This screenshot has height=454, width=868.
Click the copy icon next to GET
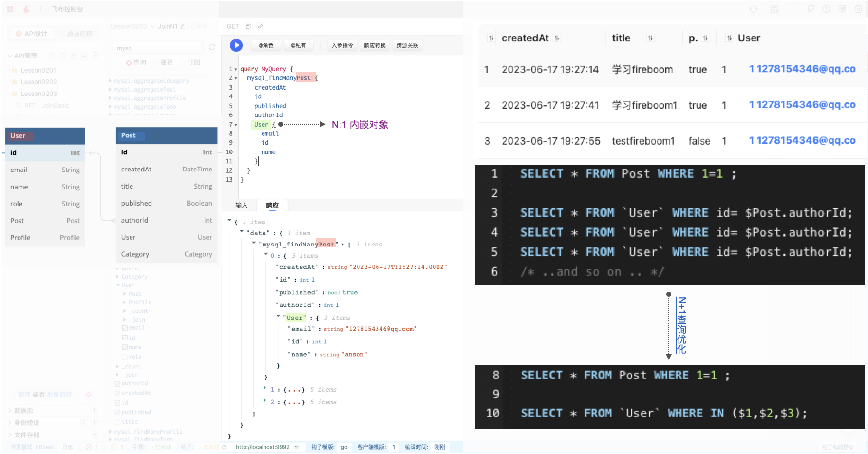pos(248,26)
